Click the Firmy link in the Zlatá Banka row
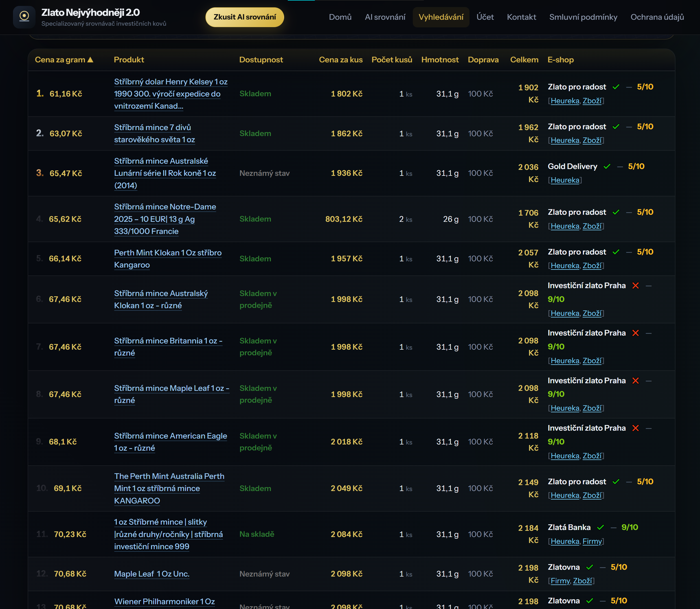 pos(592,541)
